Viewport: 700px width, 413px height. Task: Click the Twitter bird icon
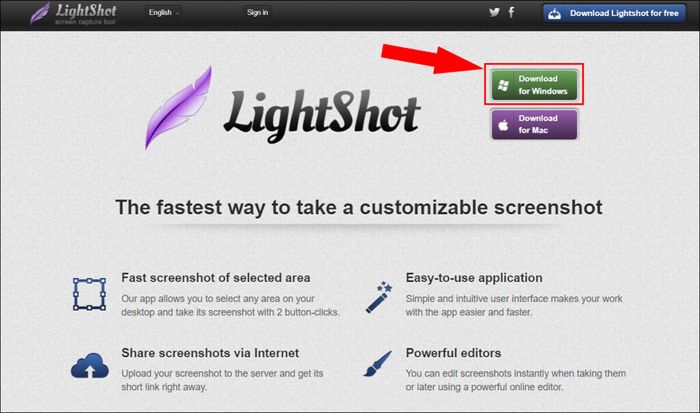click(494, 13)
